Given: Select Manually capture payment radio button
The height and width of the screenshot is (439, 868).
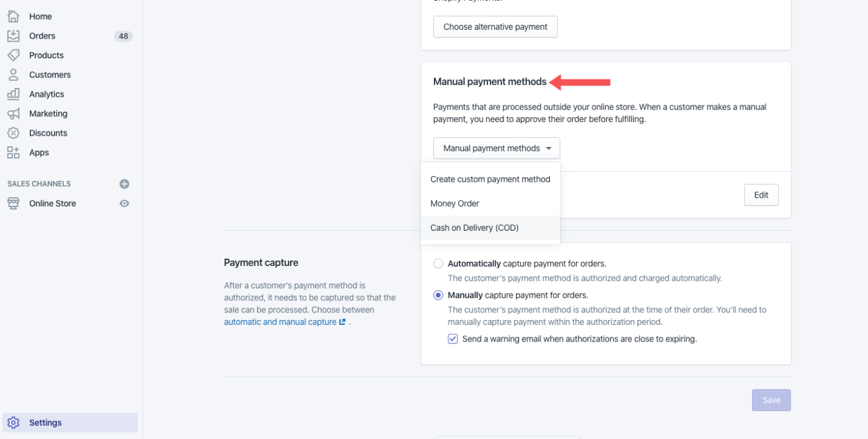Looking at the screenshot, I should 438,295.
